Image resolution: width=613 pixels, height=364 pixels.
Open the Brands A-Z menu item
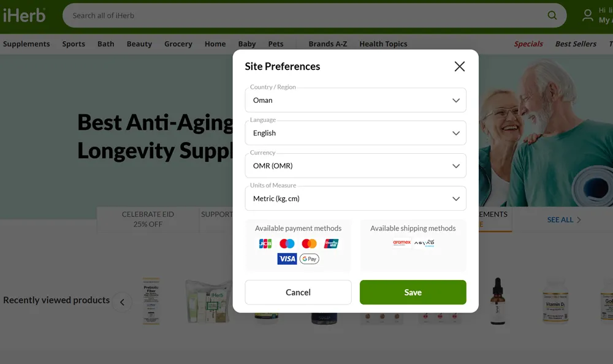[327, 44]
